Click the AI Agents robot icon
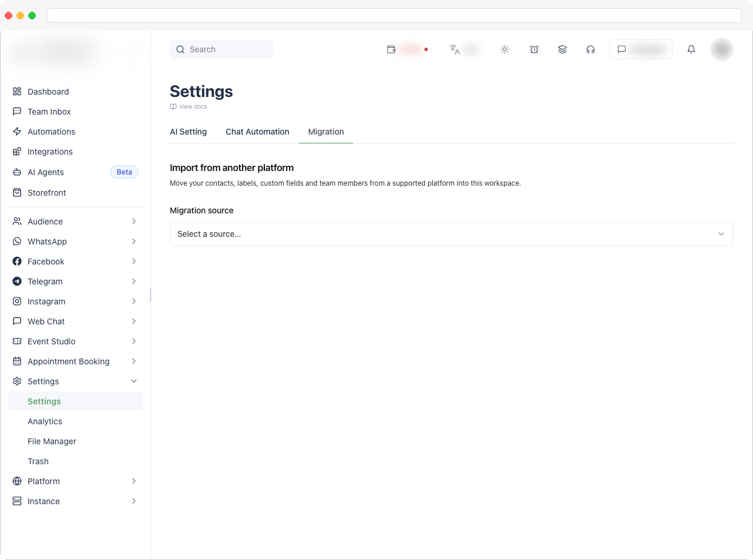Image resolution: width=753 pixels, height=560 pixels. pos(17,172)
